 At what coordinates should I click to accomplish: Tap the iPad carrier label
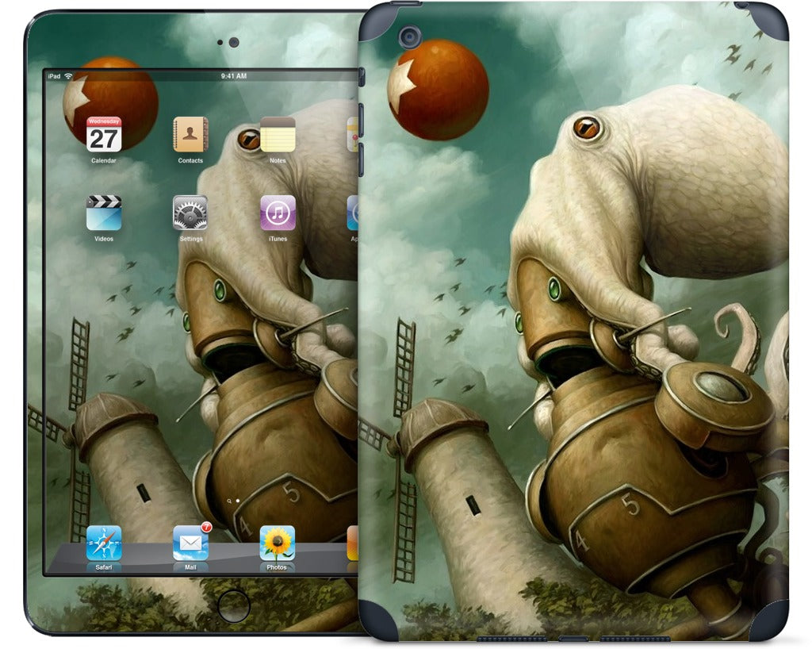[54, 76]
